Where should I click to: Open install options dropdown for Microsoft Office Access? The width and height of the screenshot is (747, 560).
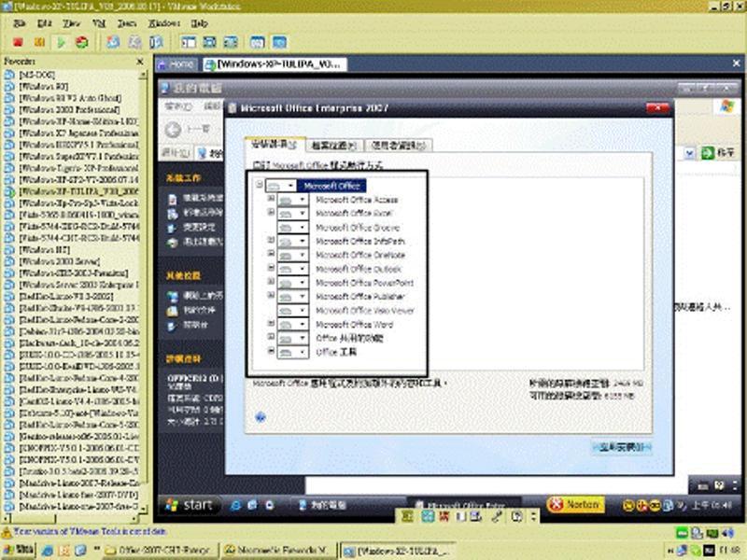coord(293,200)
